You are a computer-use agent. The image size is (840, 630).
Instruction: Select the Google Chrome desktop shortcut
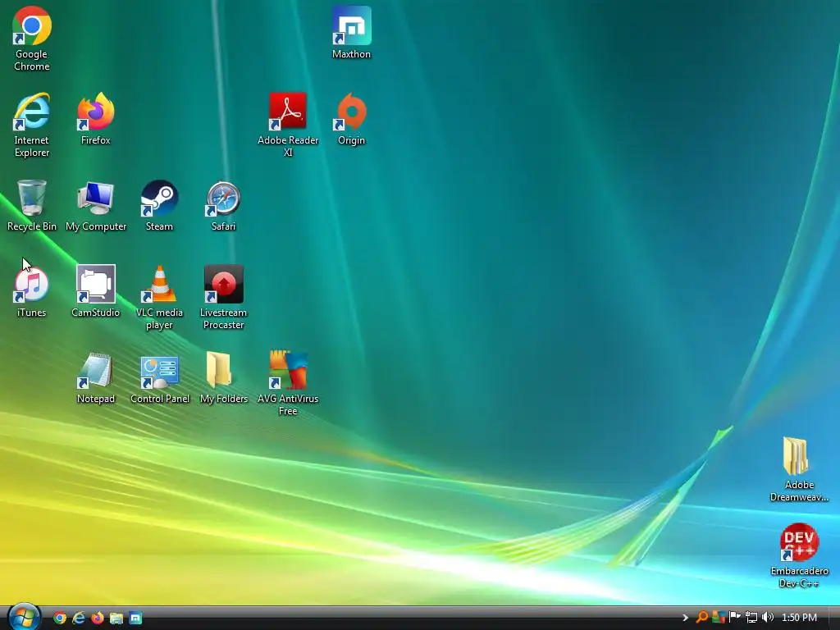(x=32, y=39)
